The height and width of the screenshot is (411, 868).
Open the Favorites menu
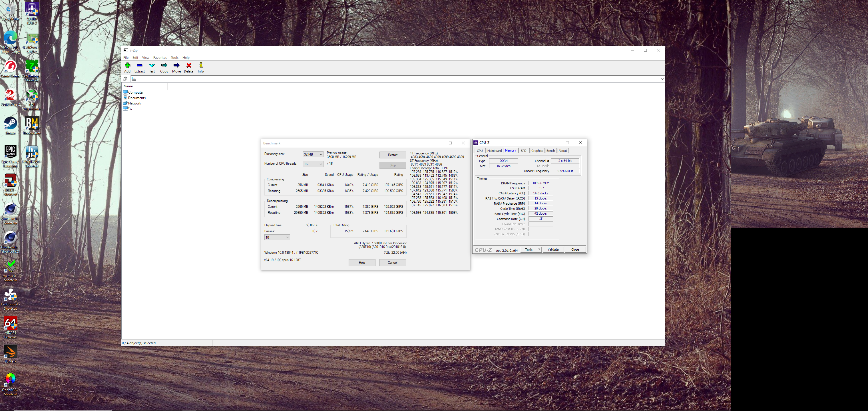160,58
